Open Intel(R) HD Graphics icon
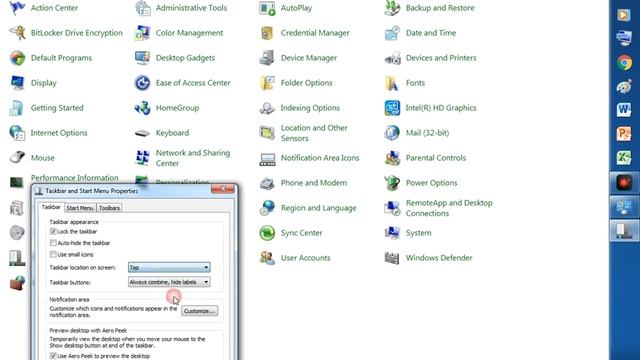The width and height of the screenshot is (640, 360). (392, 108)
